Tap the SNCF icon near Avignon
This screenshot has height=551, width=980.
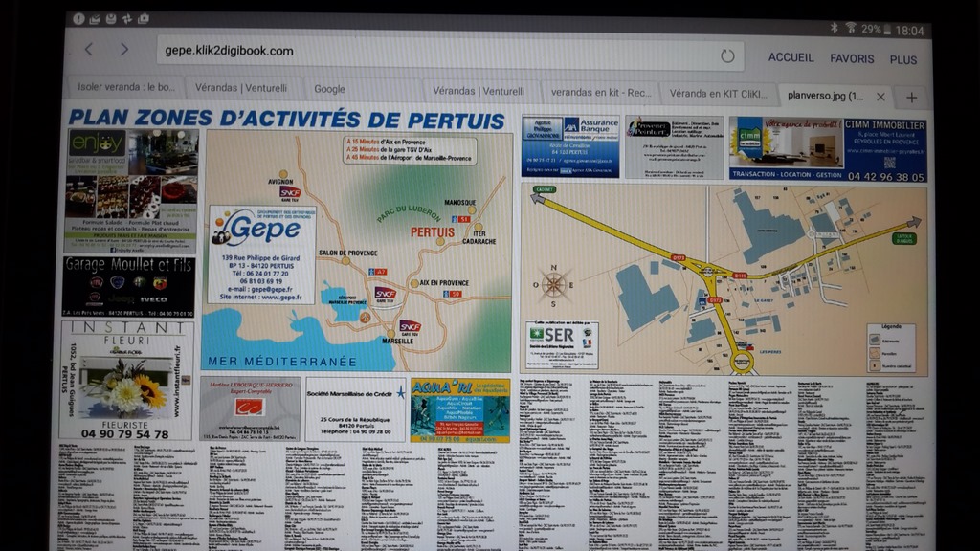tap(290, 192)
